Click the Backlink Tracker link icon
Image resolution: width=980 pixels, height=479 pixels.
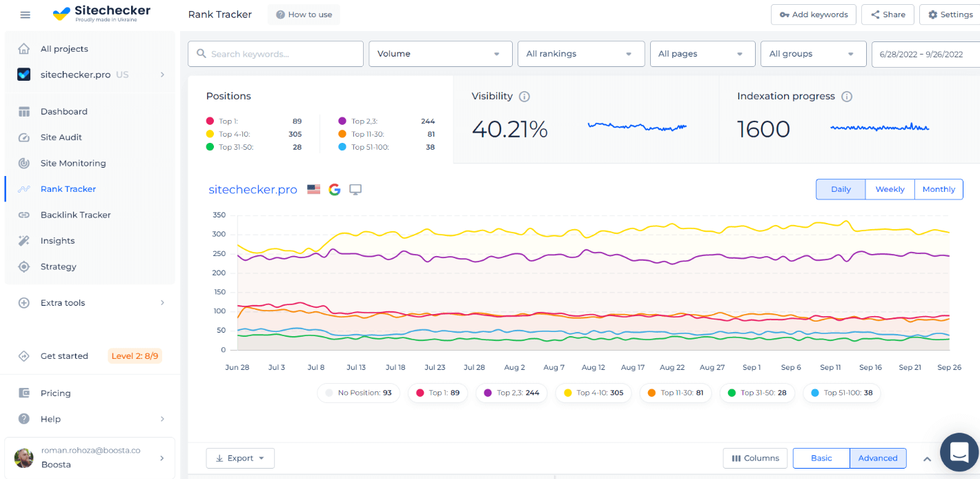pos(24,215)
